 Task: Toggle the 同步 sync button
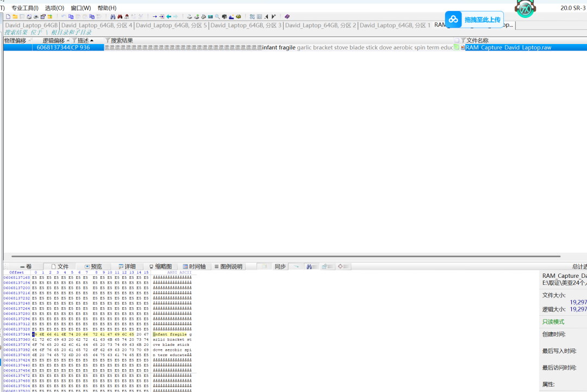(280, 266)
